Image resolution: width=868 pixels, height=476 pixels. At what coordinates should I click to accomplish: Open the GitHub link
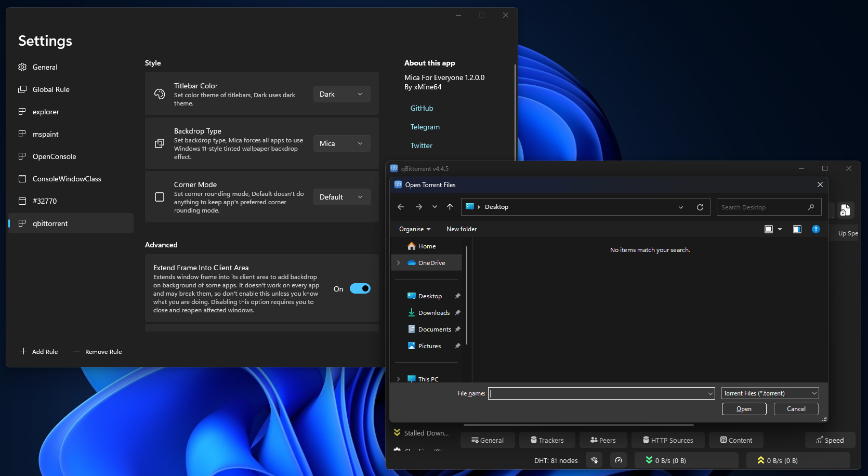pyautogui.click(x=422, y=108)
